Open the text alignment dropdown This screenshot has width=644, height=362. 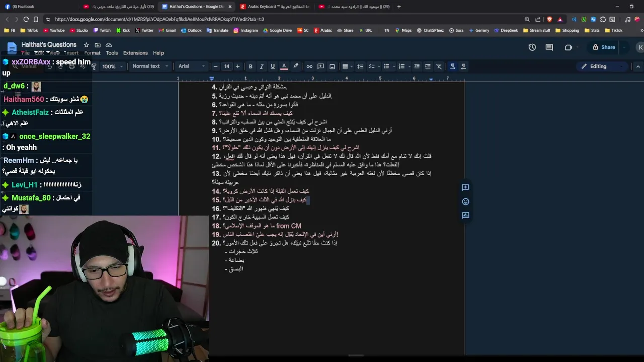347,66
